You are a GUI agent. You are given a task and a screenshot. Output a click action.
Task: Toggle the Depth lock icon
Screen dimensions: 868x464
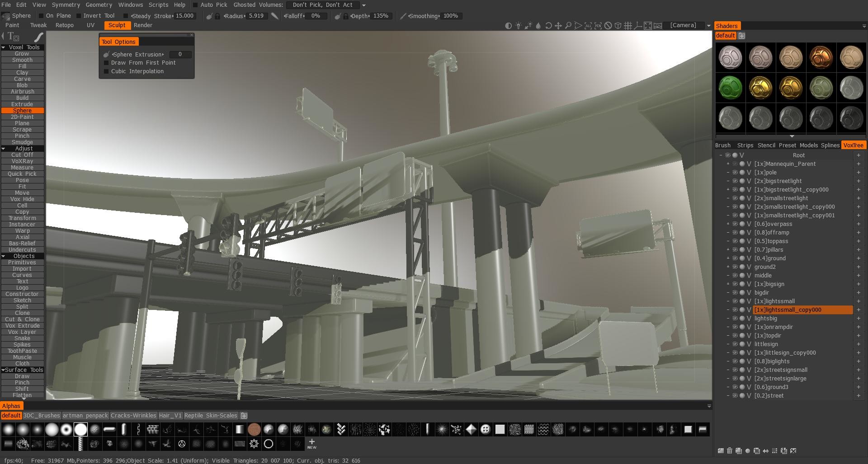pos(346,16)
